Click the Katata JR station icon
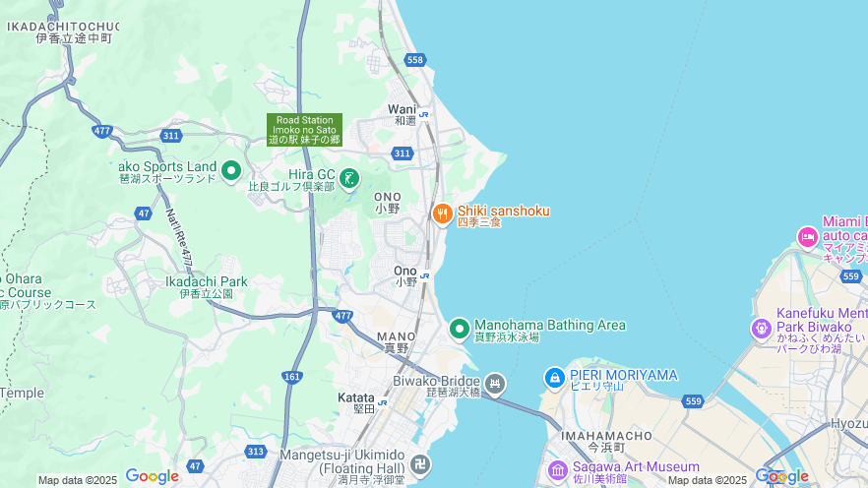This screenshot has height=488, width=868. click(x=382, y=402)
